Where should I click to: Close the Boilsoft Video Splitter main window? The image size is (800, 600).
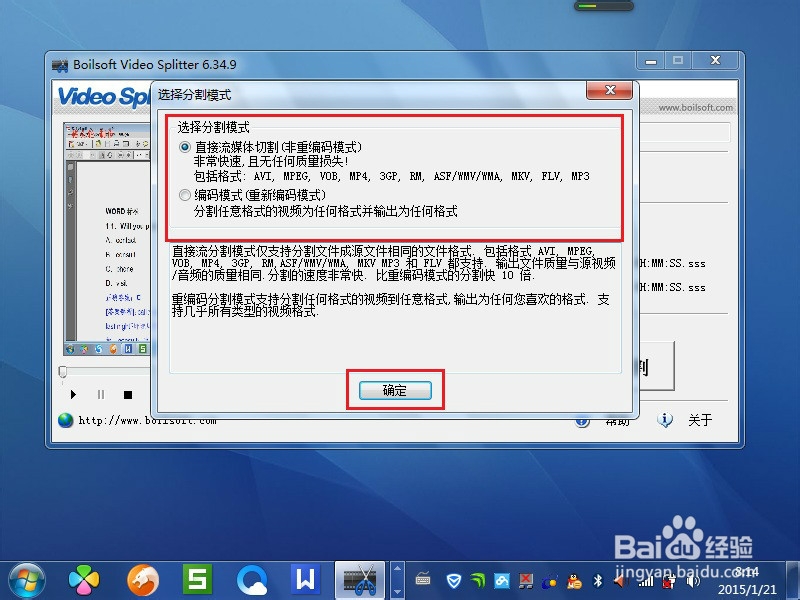click(715, 61)
